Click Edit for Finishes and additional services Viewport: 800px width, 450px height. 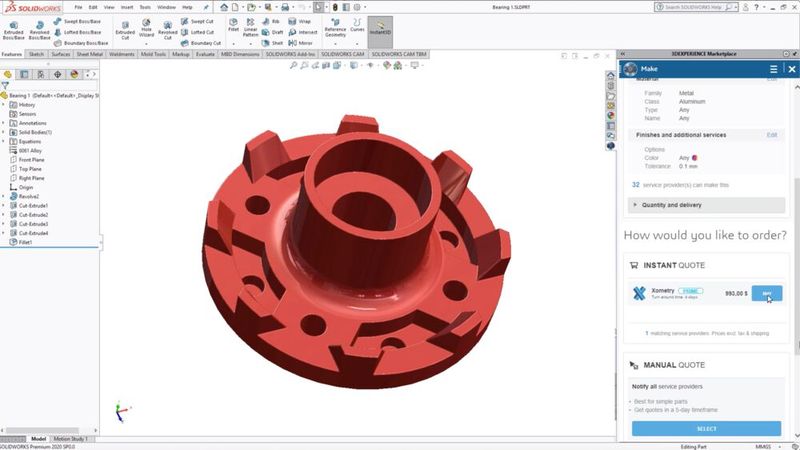[772, 134]
